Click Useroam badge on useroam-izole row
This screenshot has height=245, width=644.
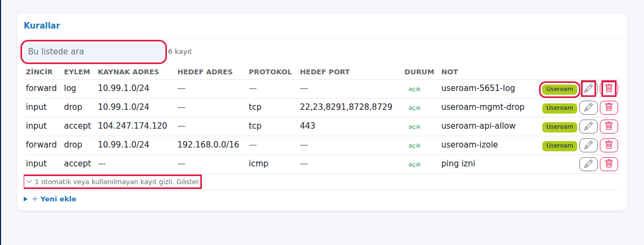coord(559,146)
